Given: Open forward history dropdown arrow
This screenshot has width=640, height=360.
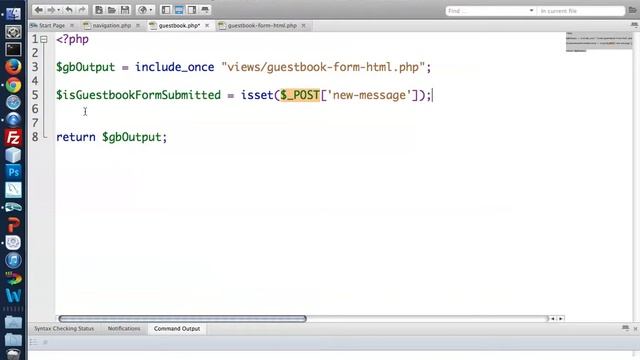Looking at the screenshot, I should coord(59,10).
